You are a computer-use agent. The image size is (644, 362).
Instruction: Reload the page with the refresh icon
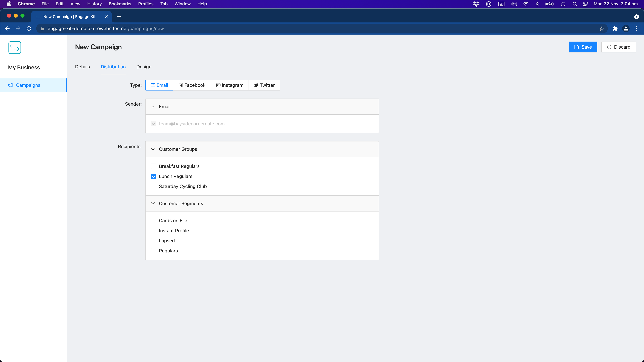tap(29, 28)
